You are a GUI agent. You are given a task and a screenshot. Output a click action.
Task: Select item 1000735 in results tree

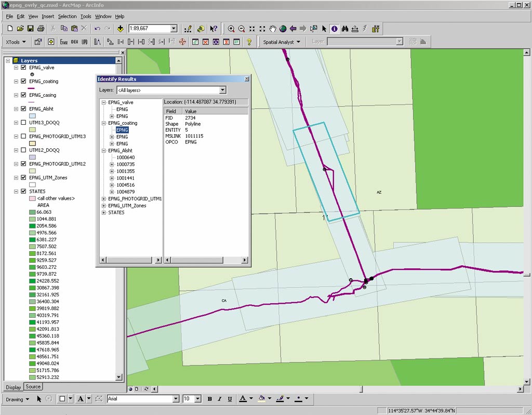point(125,164)
